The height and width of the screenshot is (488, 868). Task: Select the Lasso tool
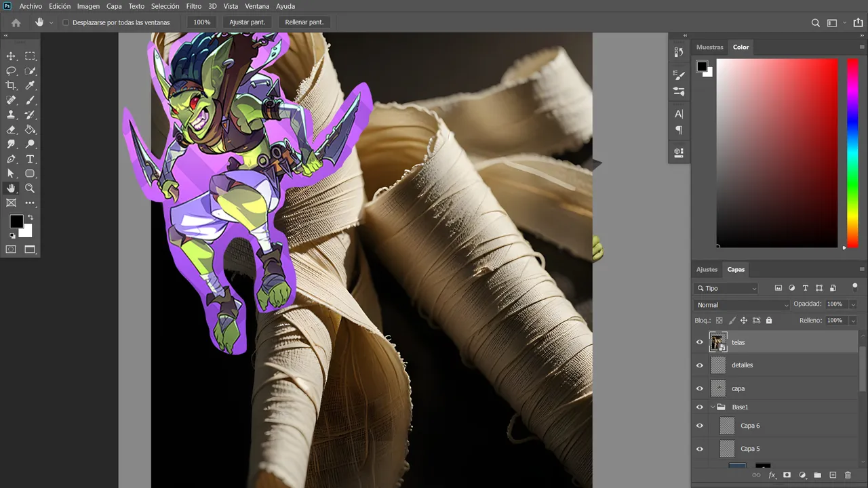pos(11,71)
